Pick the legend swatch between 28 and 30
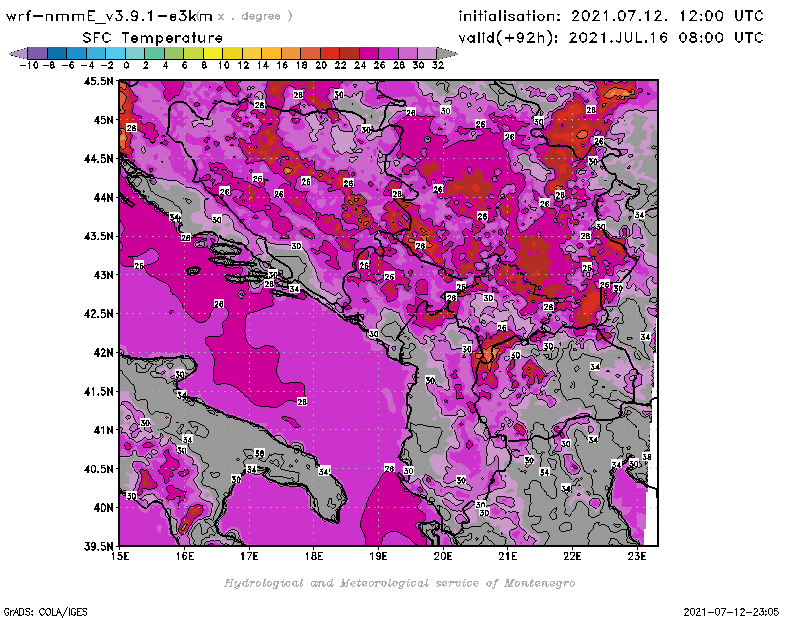800x618 pixels. click(408, 54)
